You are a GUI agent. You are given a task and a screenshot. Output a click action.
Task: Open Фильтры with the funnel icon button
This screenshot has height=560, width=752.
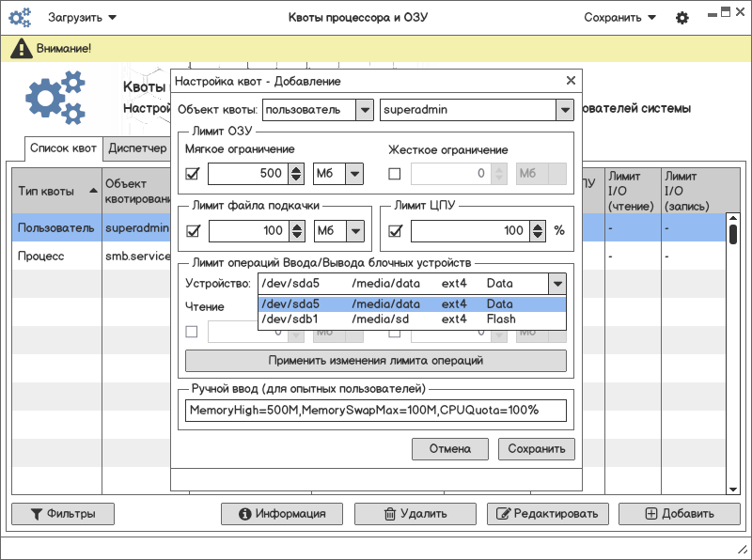(62, 514)
